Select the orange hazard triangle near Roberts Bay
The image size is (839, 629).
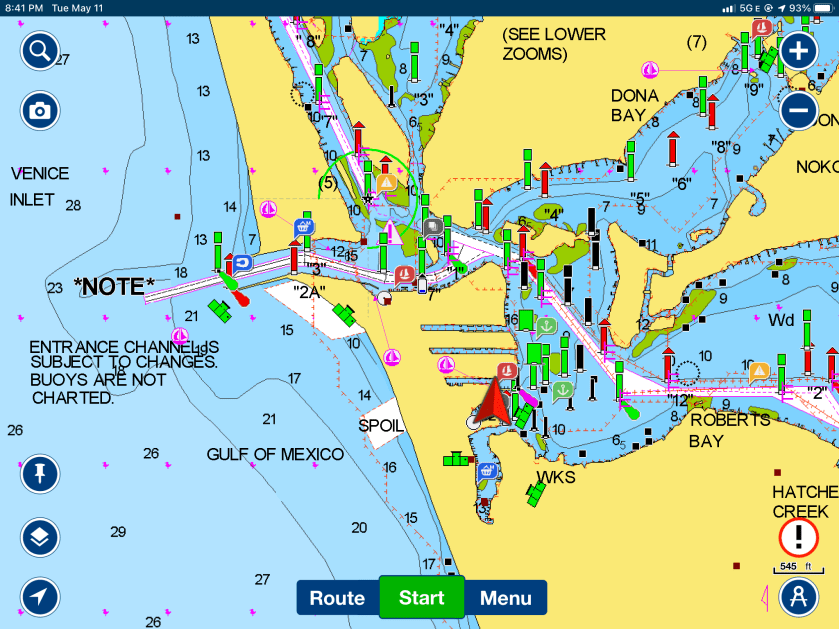759,373
